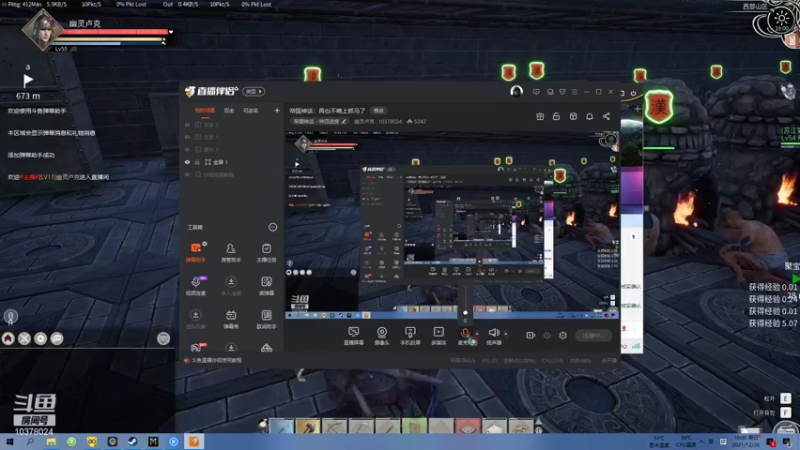This screenshot has height=450, width=800.
Task: Select the hammer slot in game hotbar
Action: 308,426
